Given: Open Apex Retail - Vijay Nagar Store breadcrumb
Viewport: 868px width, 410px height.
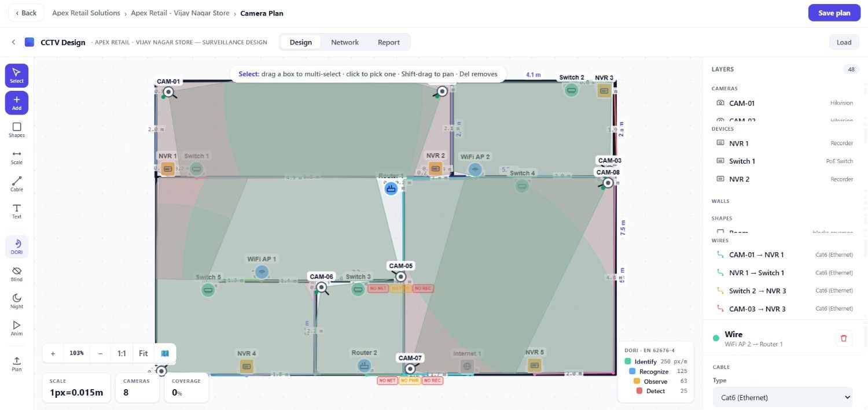Looking at the screenshot, I should (180, 13).
